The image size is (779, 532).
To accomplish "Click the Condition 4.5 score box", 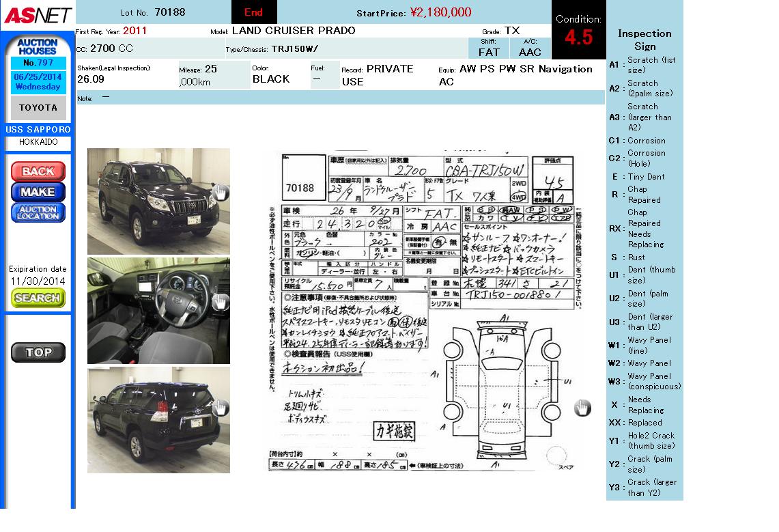I will coord(578,31).
